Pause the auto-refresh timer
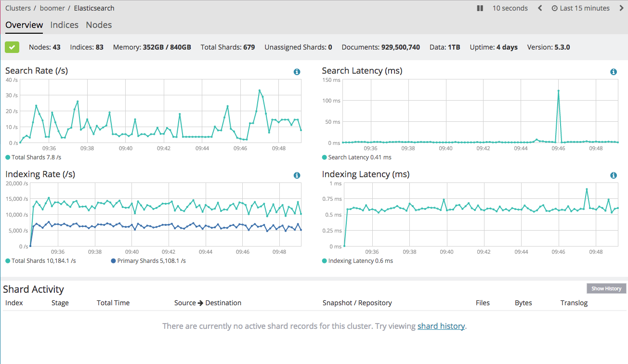628x364 pixels. pyautogui.click(x=480, y=8)
